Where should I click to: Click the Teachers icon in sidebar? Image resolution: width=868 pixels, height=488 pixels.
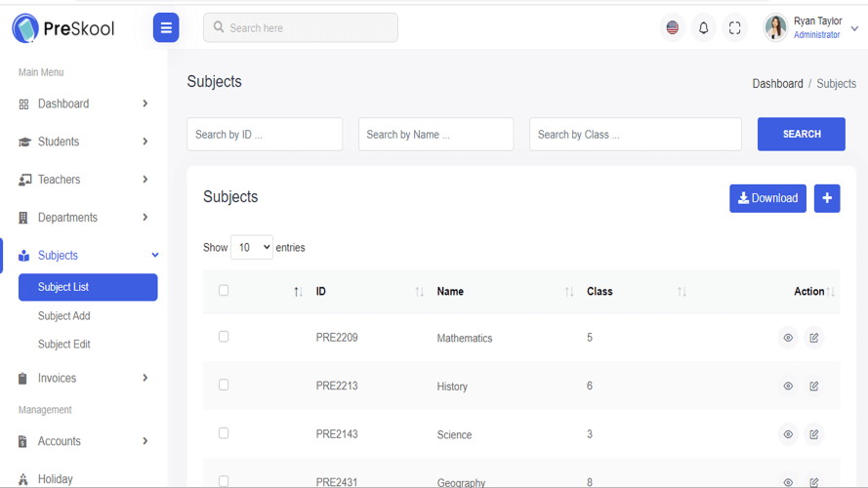tap(25, 180)
